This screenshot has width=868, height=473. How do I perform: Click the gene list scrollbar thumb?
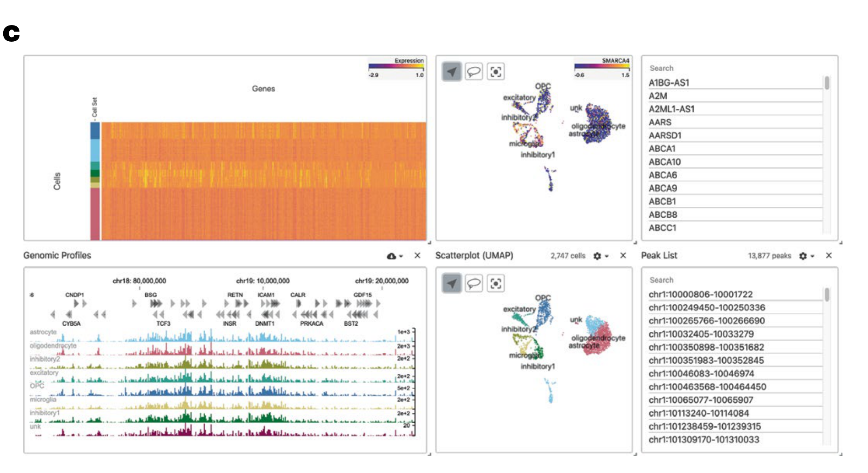point(827,83)
